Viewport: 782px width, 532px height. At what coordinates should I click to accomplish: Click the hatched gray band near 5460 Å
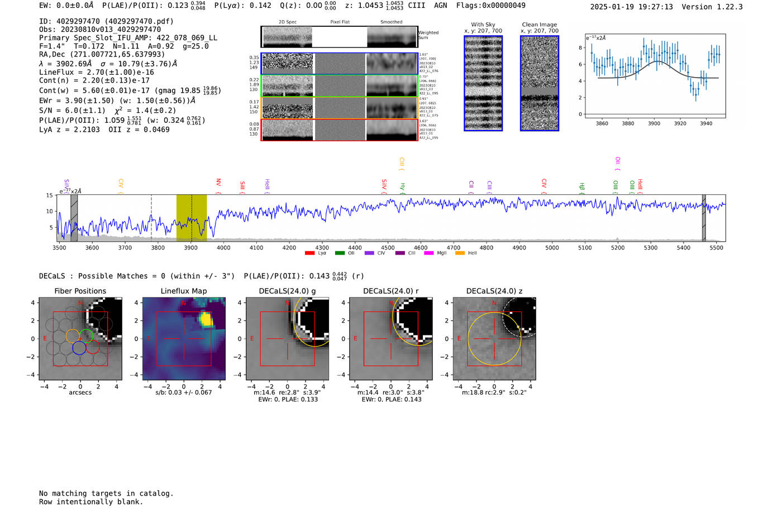704,218
